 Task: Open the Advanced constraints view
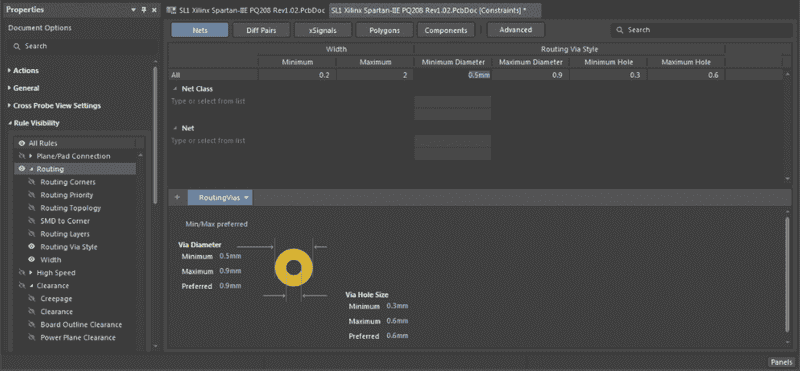click(x=516, y=30)
